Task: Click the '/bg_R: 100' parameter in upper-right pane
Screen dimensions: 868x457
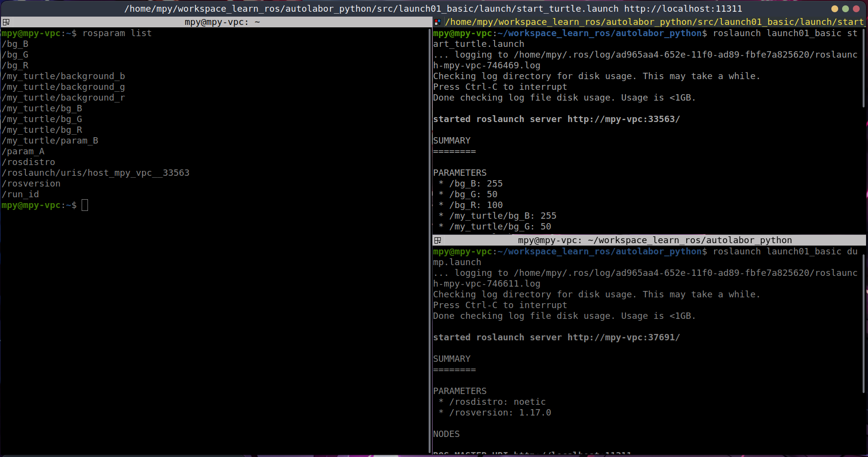Action: (x=476, y=205)
